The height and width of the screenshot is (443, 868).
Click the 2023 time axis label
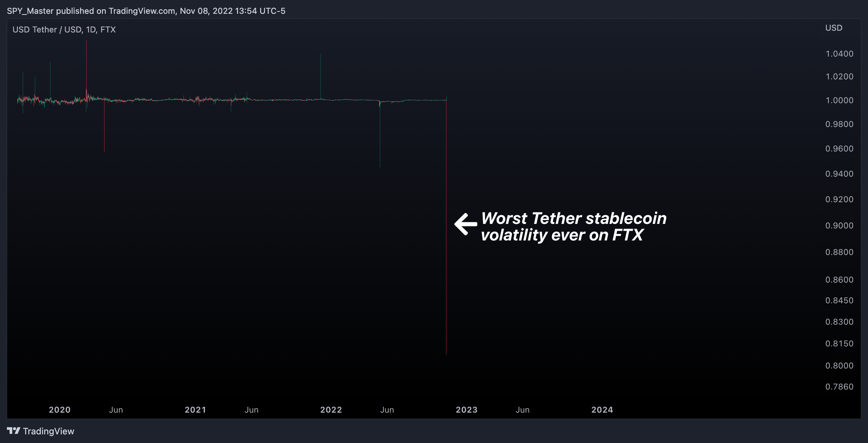(x=466, y=410)
